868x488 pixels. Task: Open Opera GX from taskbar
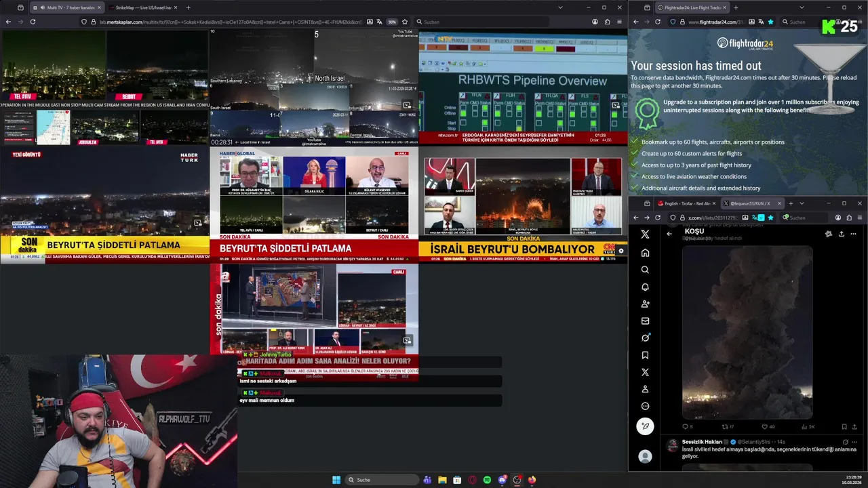pos(472,480)
